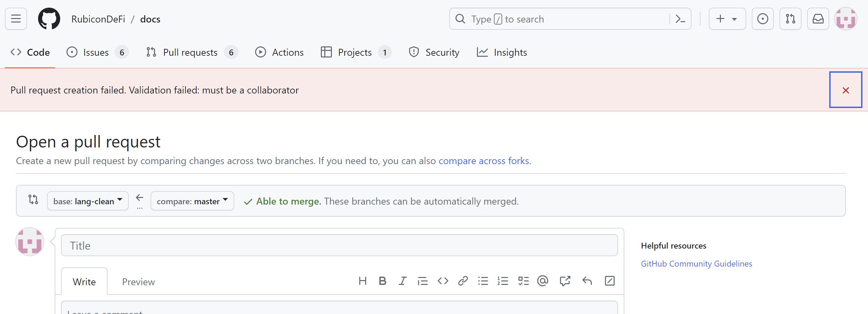The image size is (868, 314).
Task: Open the hamburger navigation menu
Action: click(x=16, y=19)
